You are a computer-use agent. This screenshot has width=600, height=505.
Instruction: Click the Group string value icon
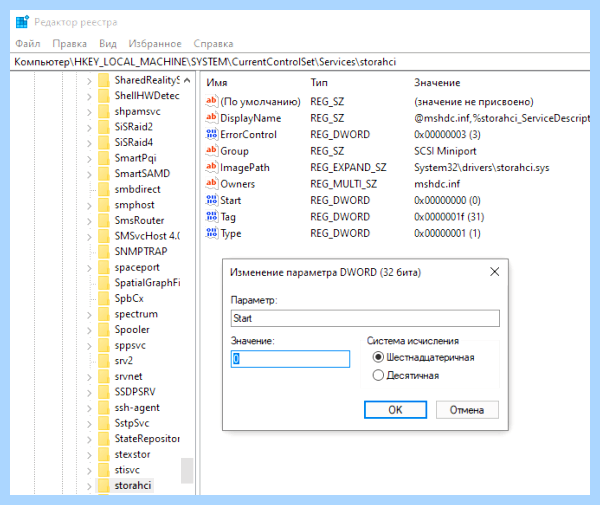click(x=212, y=150)
